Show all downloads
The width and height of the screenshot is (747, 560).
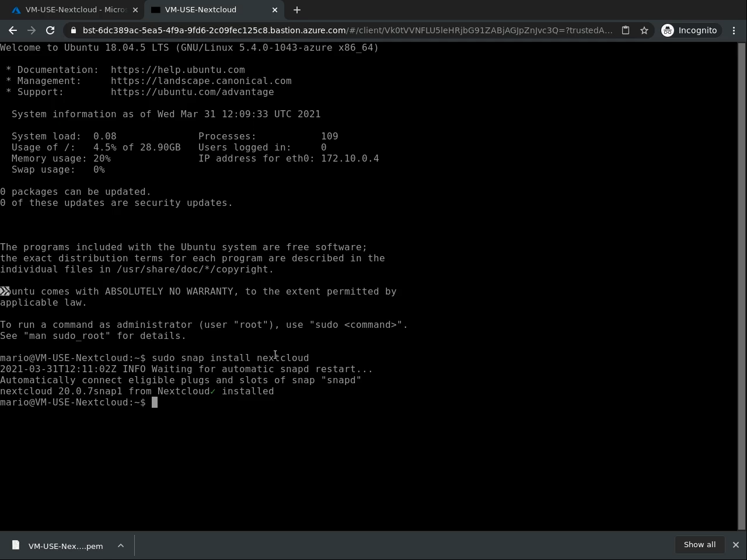(700, 545)
